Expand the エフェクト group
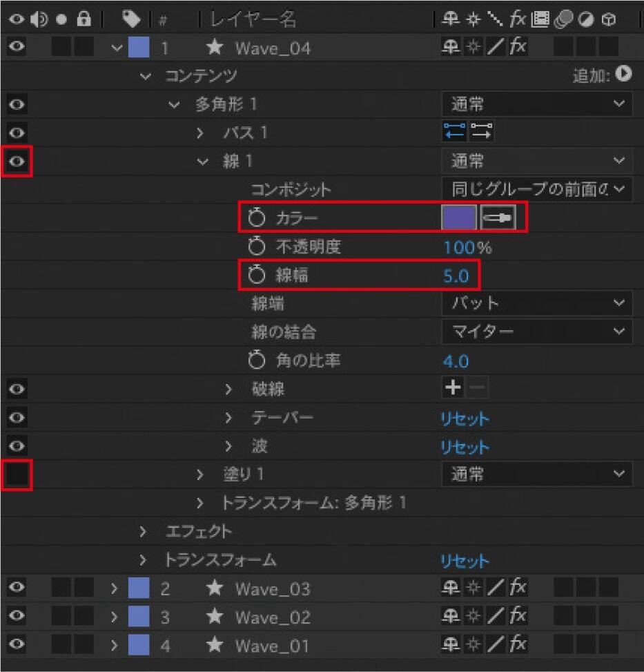 tap(143, 531)
